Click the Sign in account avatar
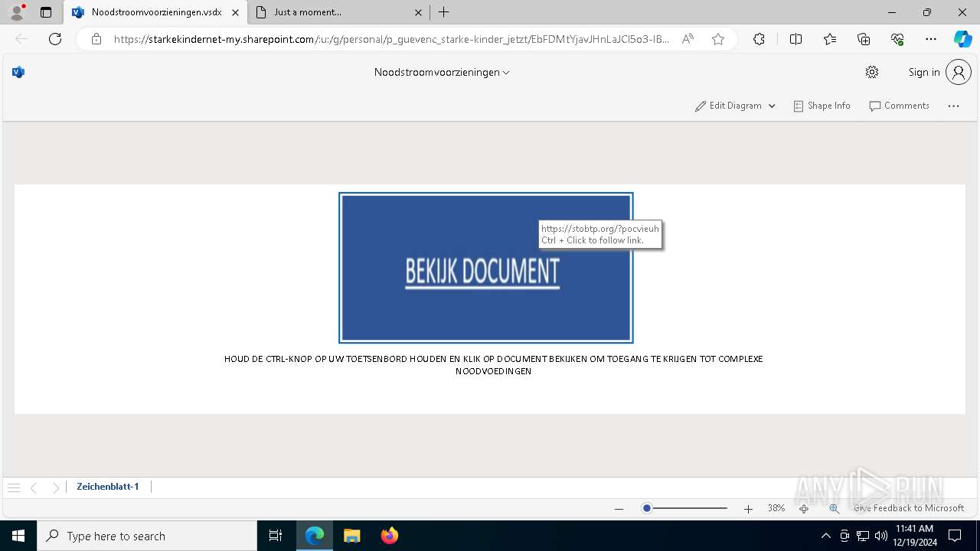Image resolution: width=980 pixels, height=551 pixels. point(959,72)
